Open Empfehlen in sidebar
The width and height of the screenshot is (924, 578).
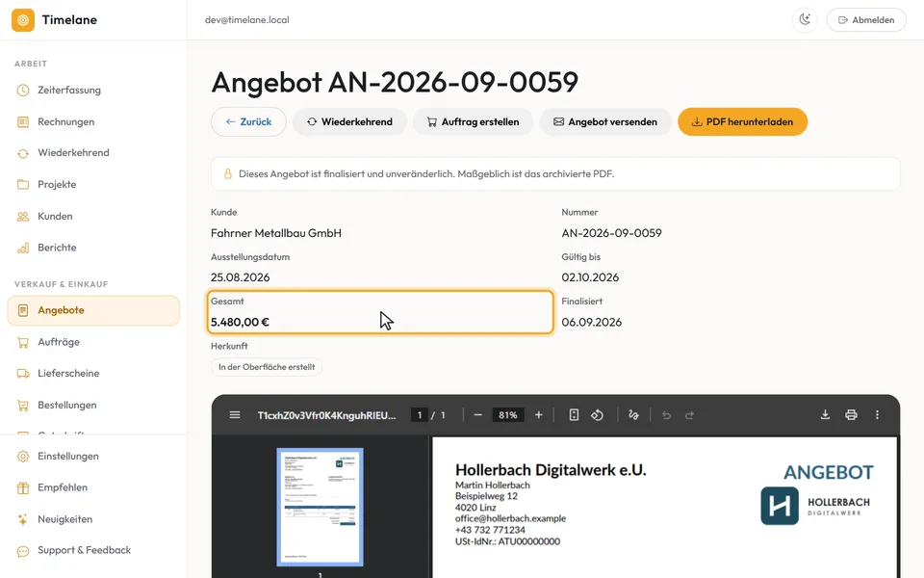click(93, 487)
